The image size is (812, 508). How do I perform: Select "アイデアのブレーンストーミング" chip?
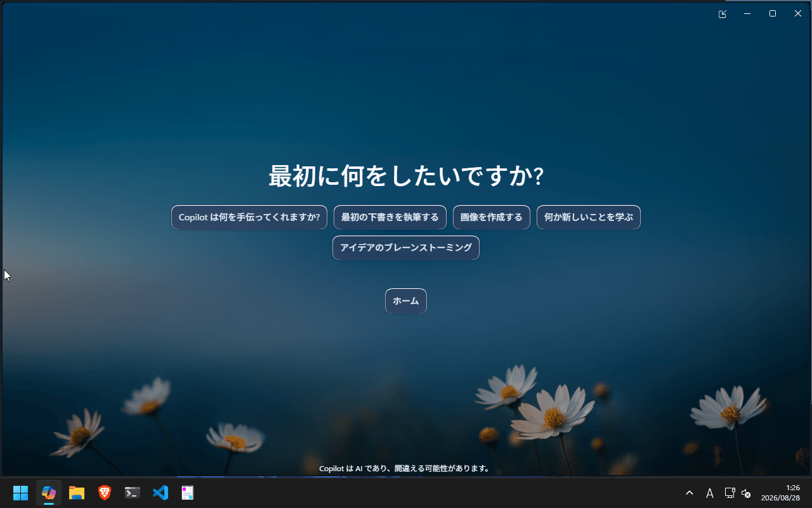click(406, 248)
